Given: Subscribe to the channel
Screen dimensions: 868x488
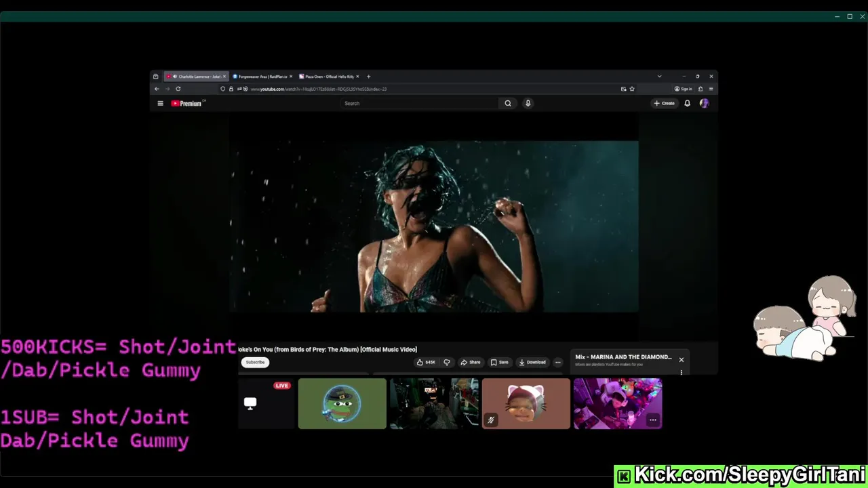Looking at the screenshot, I should pos(255,362).
